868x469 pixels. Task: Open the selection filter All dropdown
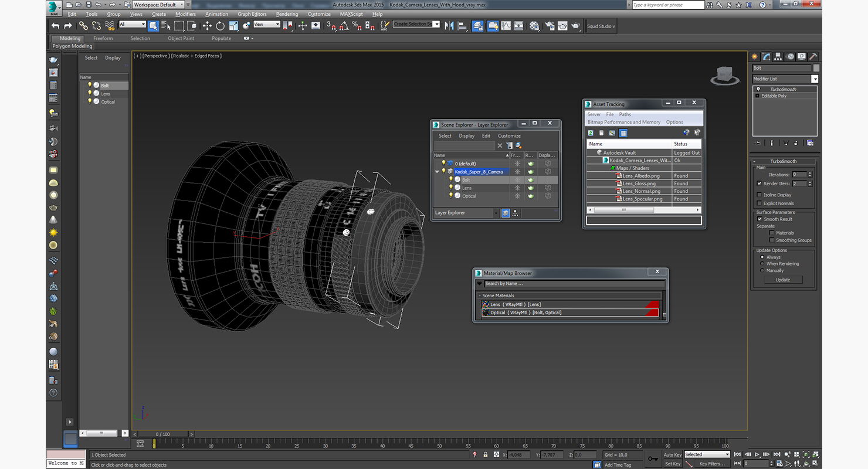(x=132, y=24)
